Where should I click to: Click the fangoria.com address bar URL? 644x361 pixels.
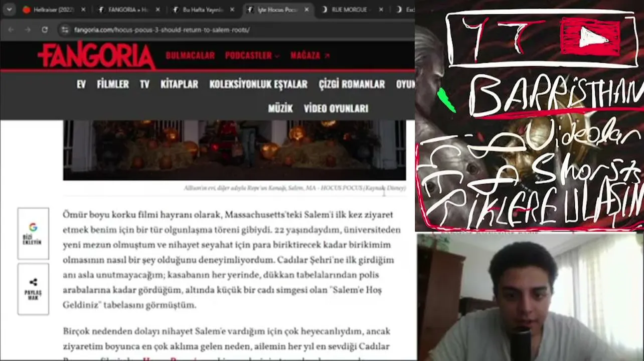[x=162, y=30]
